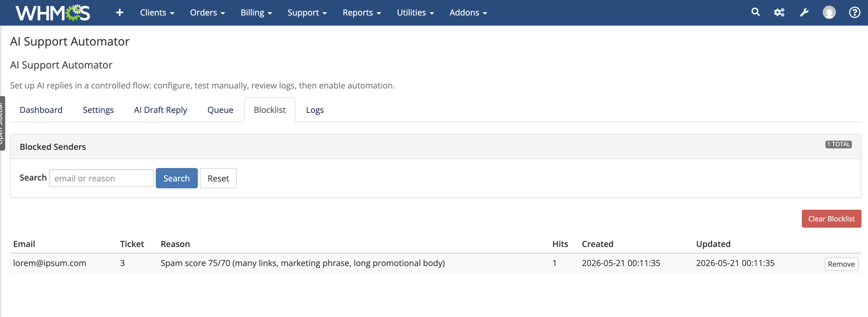Go to the Queue tab

pos(220,110)
